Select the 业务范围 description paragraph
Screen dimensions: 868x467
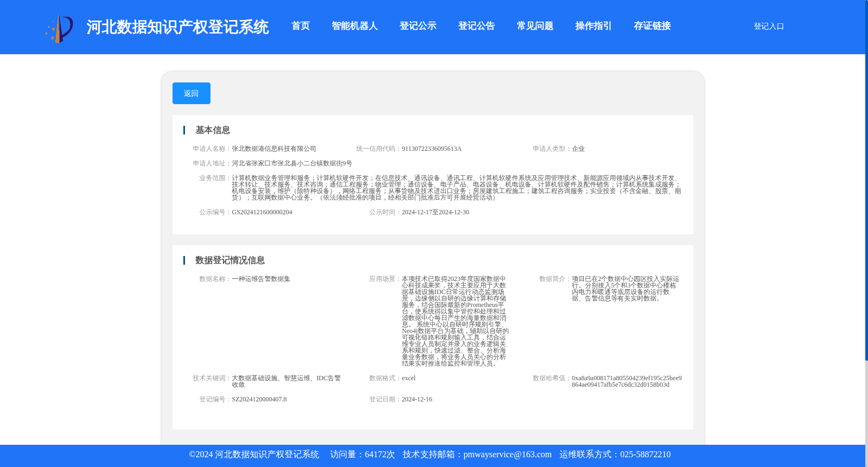(456, 188)
